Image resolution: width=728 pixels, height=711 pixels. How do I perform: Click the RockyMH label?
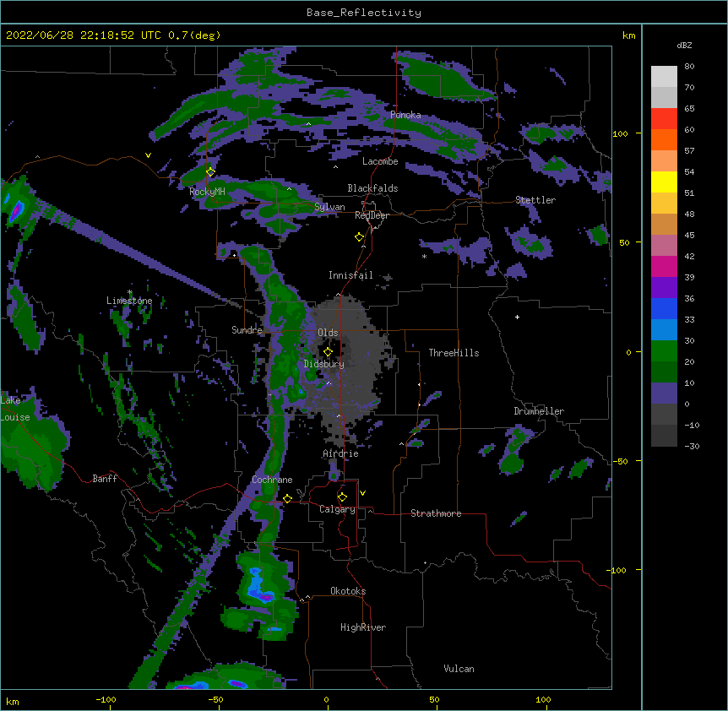click(207, 192)
